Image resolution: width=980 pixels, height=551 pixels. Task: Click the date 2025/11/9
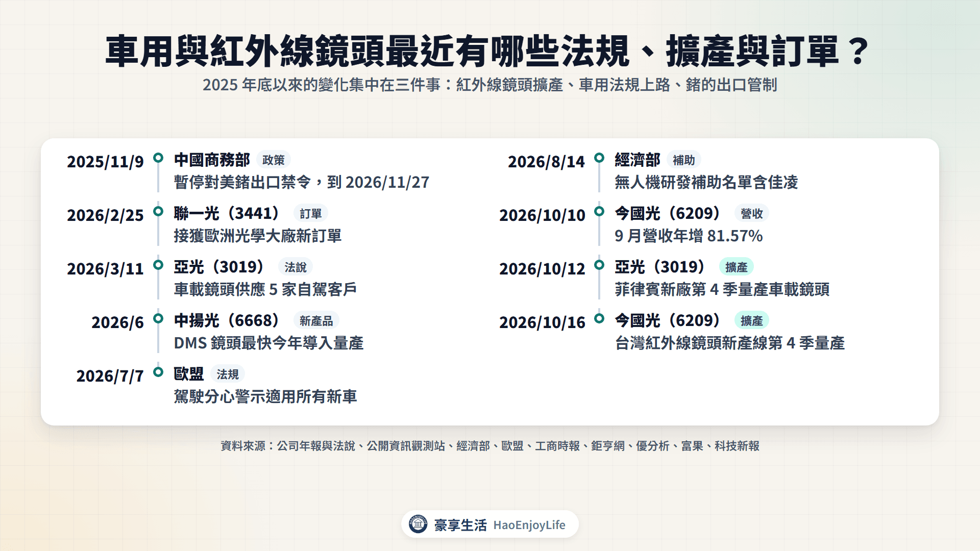105,162
